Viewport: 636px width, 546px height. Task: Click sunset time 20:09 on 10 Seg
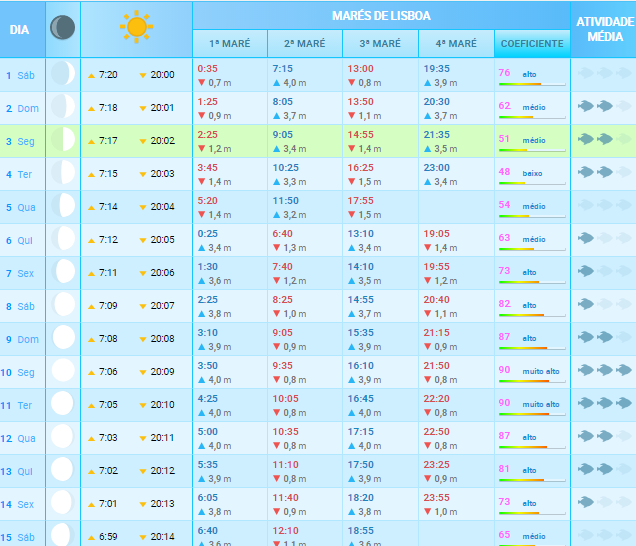click(162, 372)
